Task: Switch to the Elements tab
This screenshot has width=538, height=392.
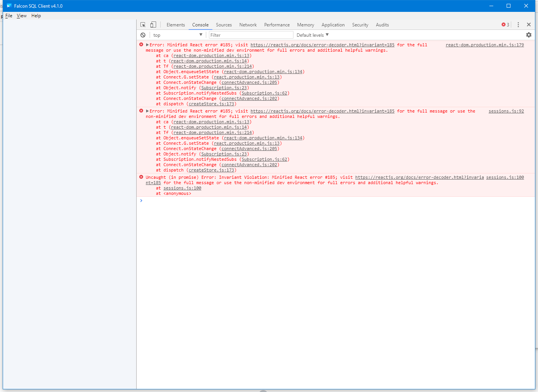Action: [x=176, y=24]
